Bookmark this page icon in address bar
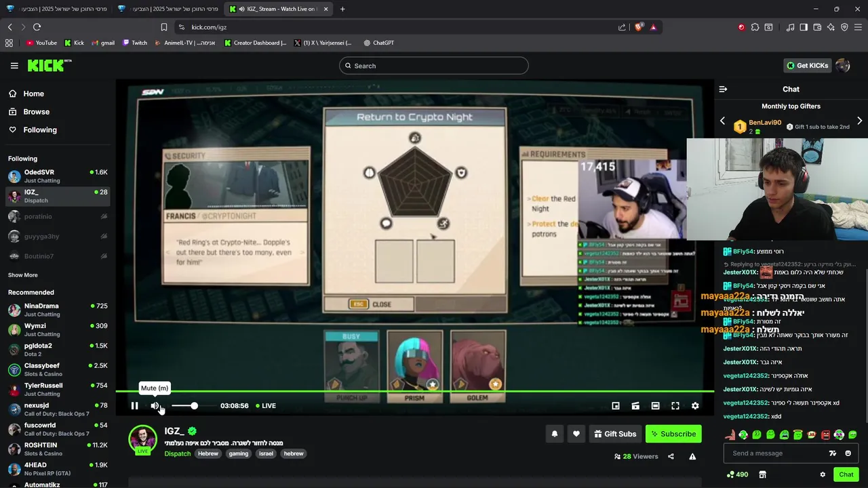The width and height of the screenshot is (868, 488). tap(163, 27)
